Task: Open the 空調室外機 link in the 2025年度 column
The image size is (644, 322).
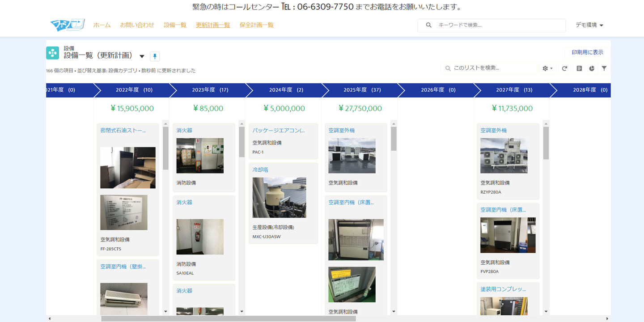Action: click(x=342, y=131)
